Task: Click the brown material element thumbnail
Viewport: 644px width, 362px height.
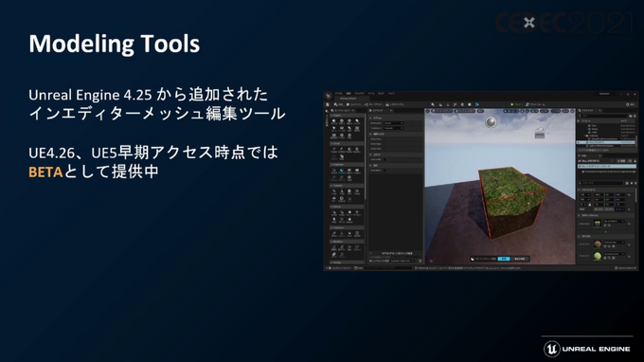Action: point(598,244)
